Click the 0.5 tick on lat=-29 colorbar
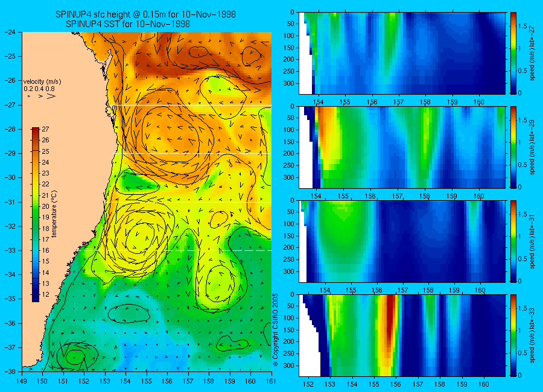Viewport: 543px width, 392px height. click(523, 165)
